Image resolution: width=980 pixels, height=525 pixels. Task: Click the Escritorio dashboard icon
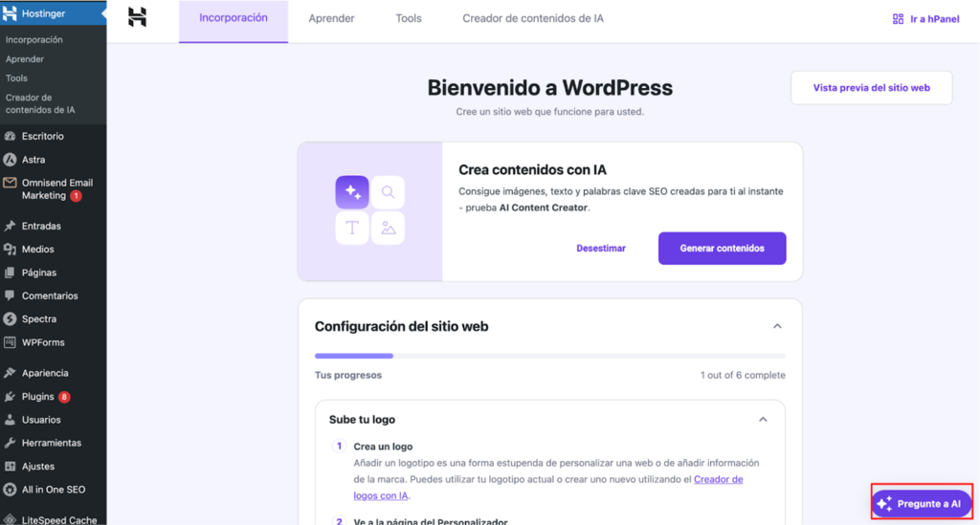click(10, 136)
